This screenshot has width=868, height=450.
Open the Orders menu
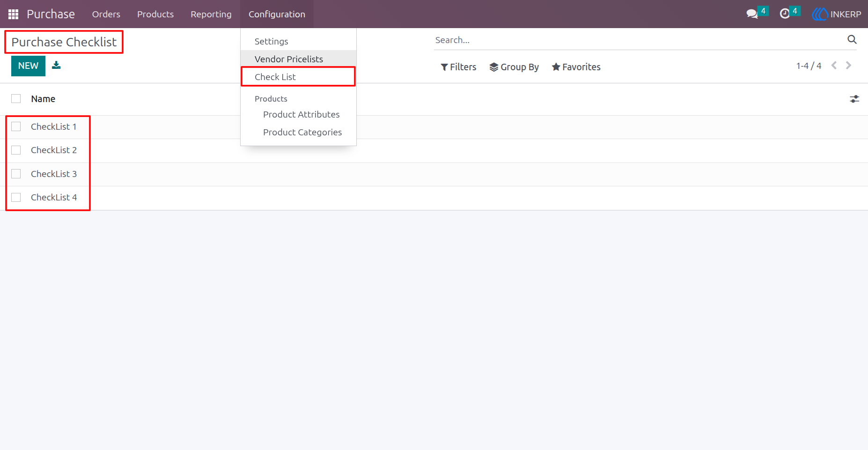(106, 14)
